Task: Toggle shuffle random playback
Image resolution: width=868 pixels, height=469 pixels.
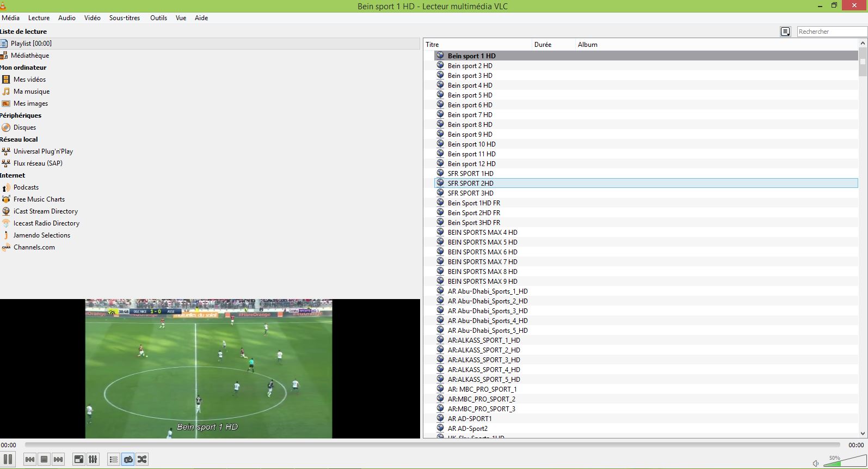Action: [142, 459]
